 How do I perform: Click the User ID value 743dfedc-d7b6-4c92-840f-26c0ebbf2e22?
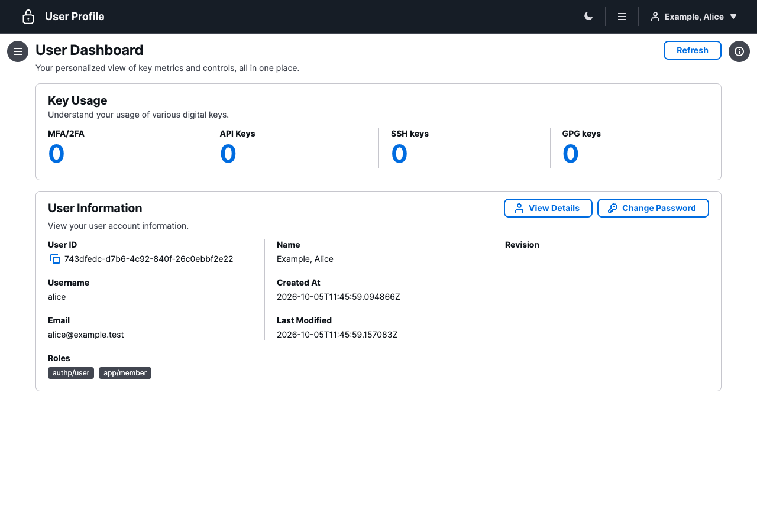tap(148, 259)
